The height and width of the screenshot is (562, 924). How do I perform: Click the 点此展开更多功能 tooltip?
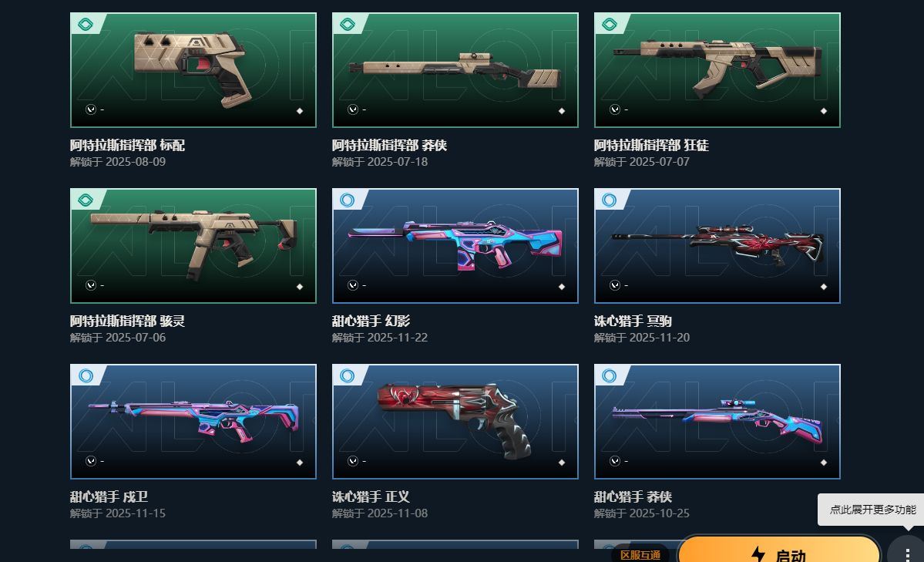click(x=872, y=510)
